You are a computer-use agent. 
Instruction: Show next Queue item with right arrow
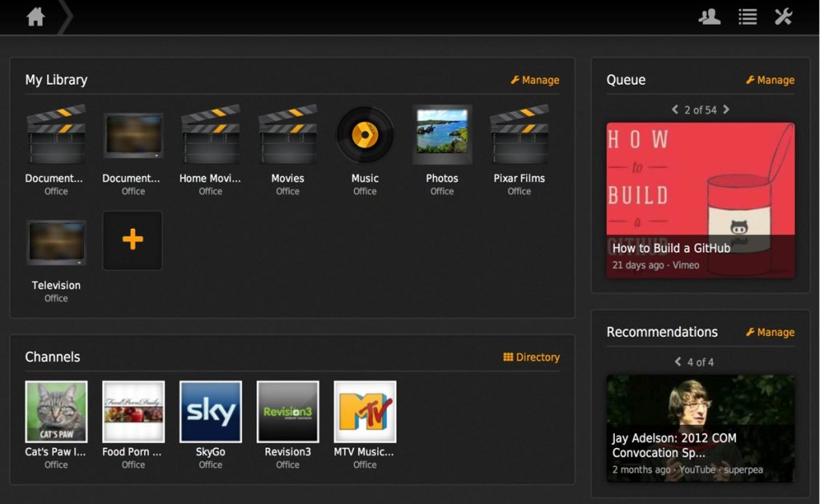tap(726, 110)
